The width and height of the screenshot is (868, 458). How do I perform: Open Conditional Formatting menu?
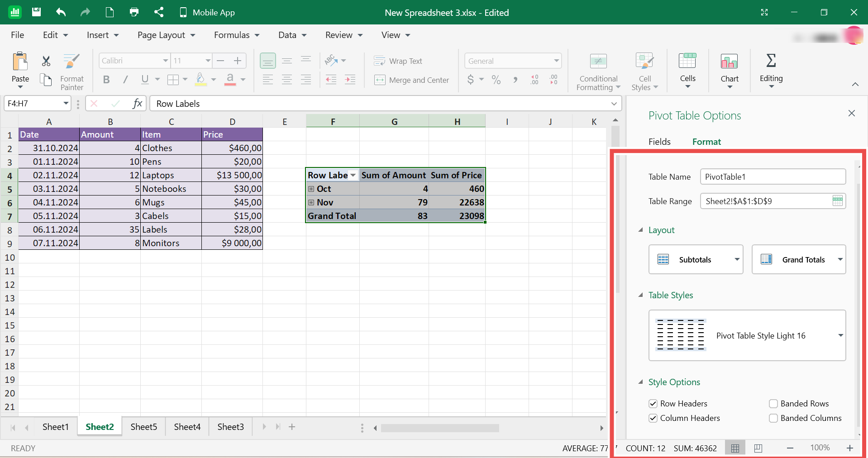coord(598,72)
